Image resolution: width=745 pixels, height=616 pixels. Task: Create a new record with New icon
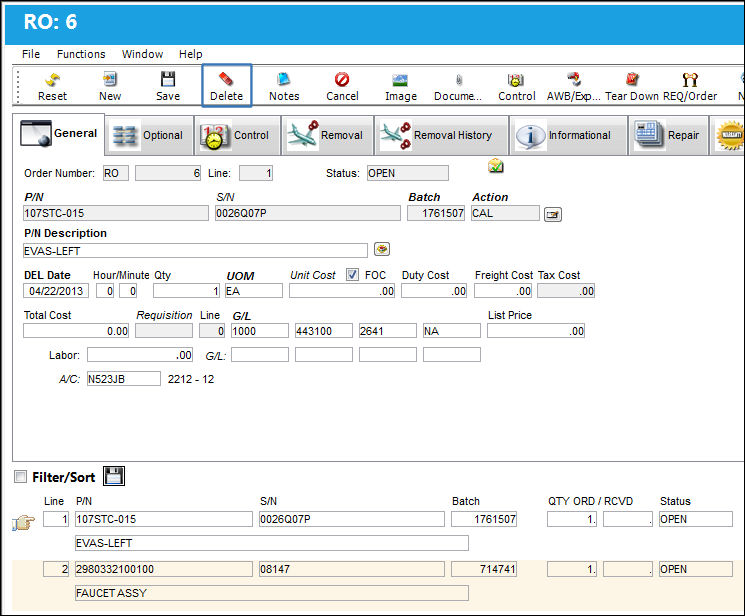110,87
